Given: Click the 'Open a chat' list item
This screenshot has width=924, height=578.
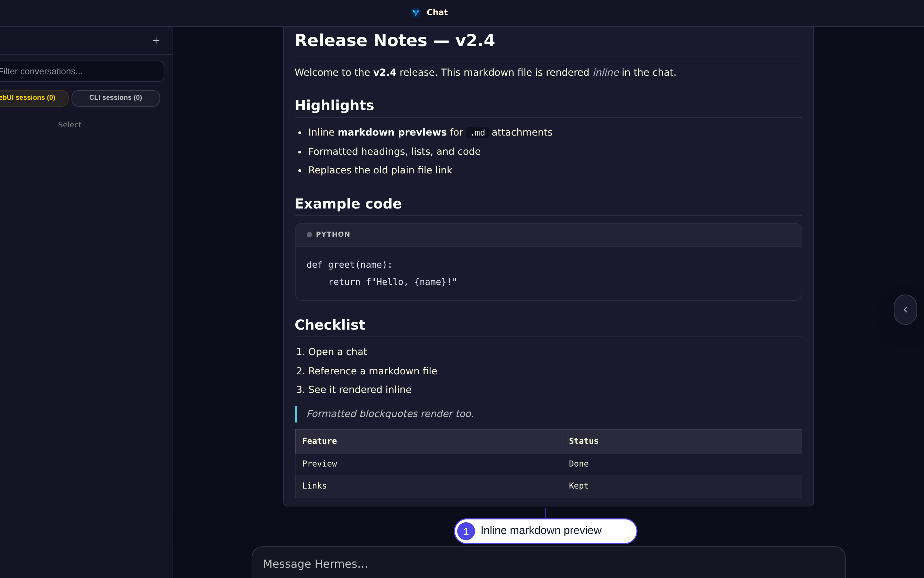Looking at the screenshot, I should click(x=337, y=352).
